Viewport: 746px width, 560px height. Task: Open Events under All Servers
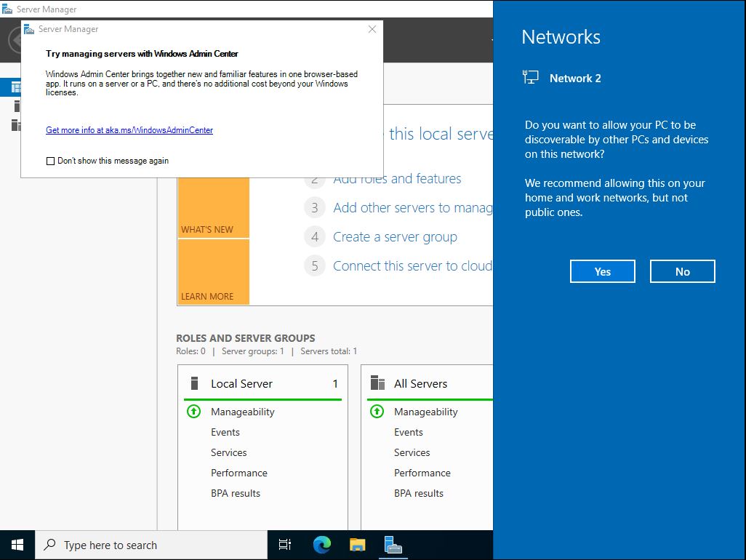pos(408,432)
